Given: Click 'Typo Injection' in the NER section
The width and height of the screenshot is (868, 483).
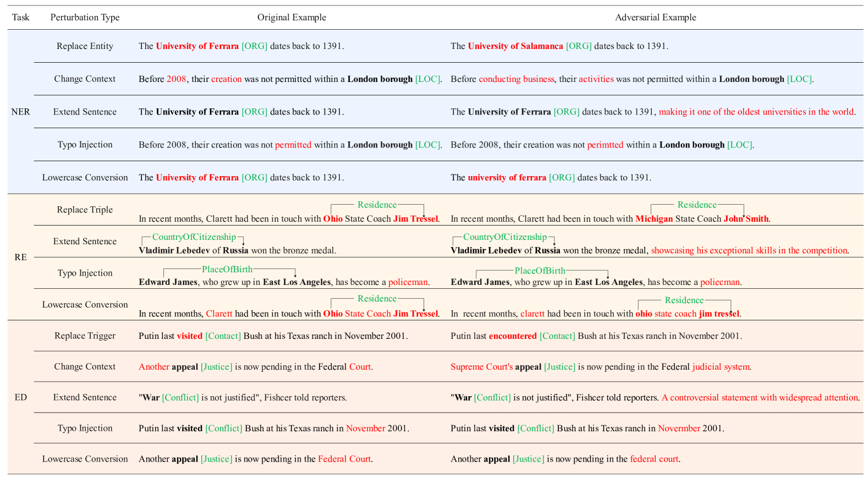Looking at the screenshot, I should [85, 145].
